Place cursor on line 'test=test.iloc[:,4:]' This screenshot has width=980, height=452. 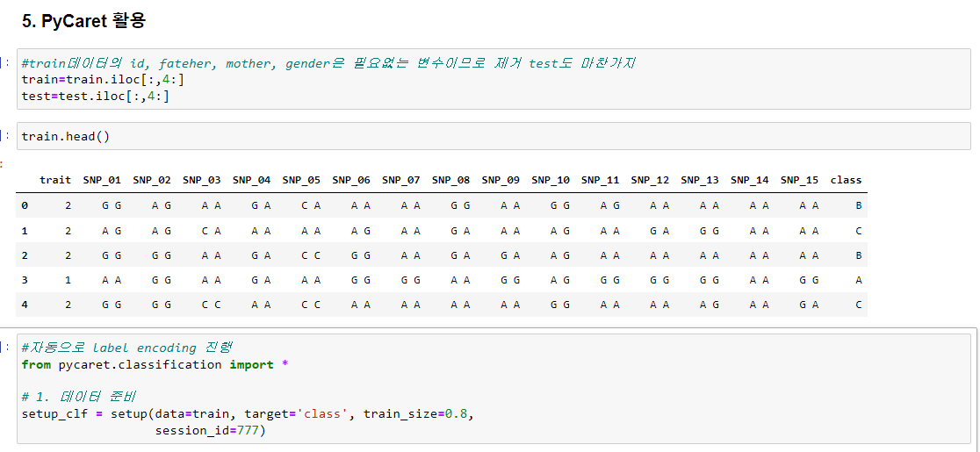coord(95,97)
